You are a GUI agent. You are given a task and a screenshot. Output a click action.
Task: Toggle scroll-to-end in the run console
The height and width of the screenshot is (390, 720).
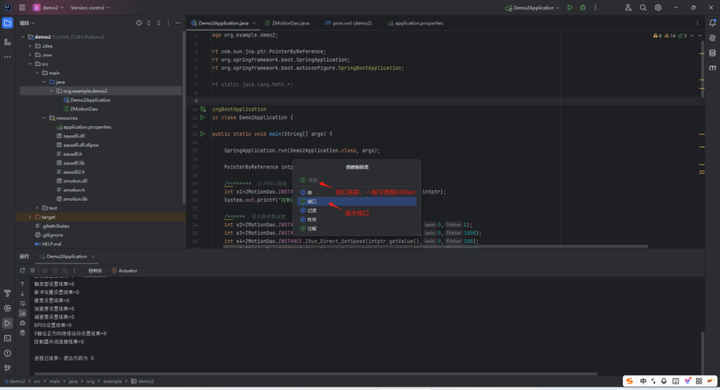[x=22, y=313]
